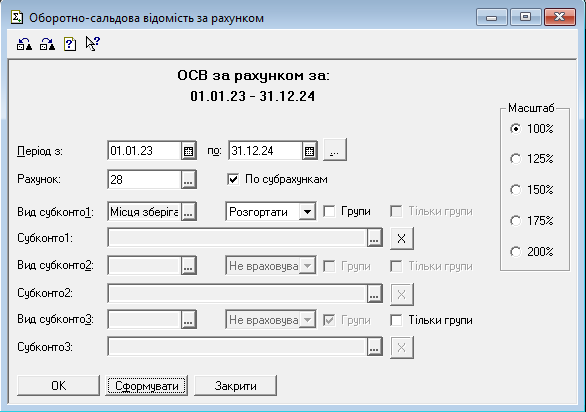The width and height of the screenshot is (586, 412).
Task: Select the 200% scale option
Action: (515, 252)
